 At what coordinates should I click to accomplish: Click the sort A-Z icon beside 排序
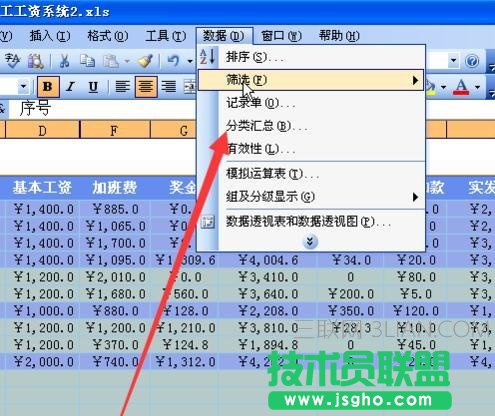click(208, 56)
